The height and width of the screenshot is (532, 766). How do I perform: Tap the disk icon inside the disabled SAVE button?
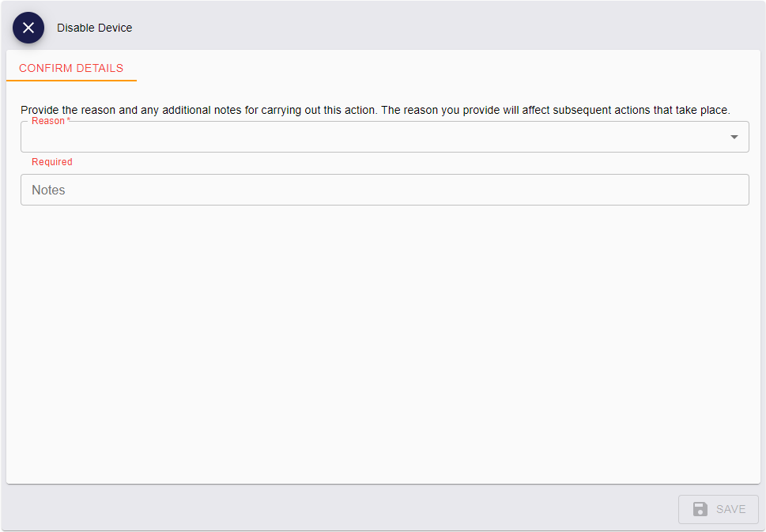699,509
